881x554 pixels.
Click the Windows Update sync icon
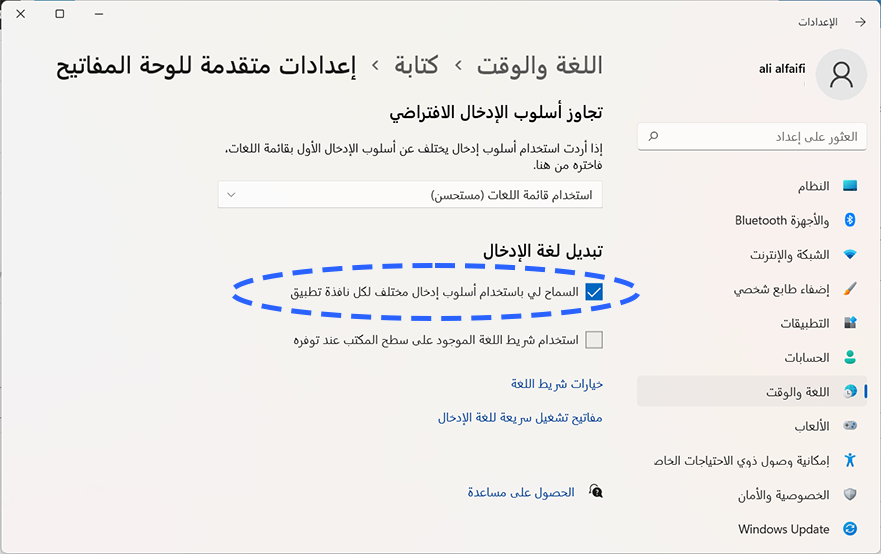click(850, 529)
